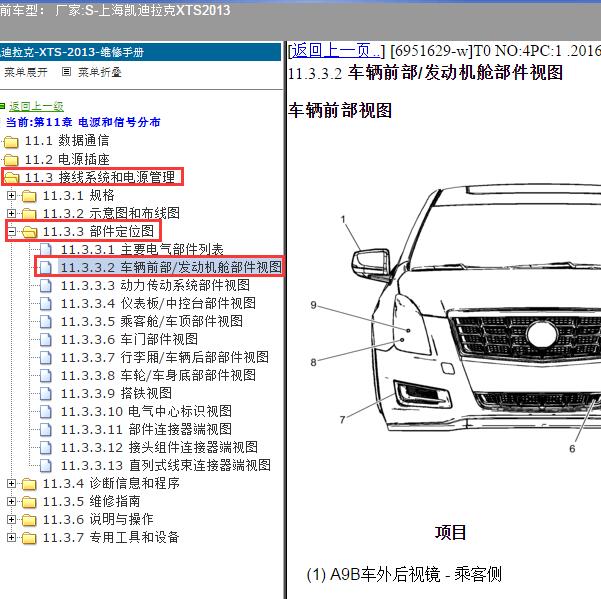Expand the 11.3.7 专用工具和设备 node
This screenshot has height=599, width=601.
(x=11, y=537)
